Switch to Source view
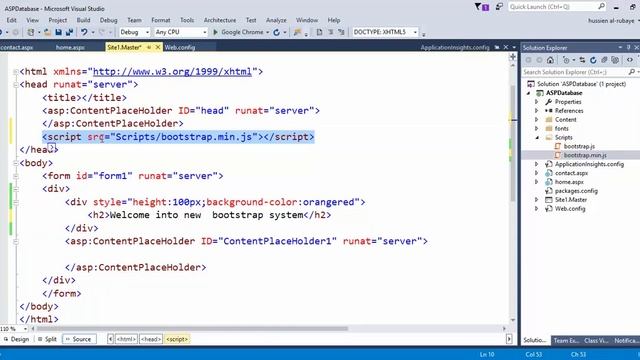Screen dimensions: 640x360 [79, 339]
